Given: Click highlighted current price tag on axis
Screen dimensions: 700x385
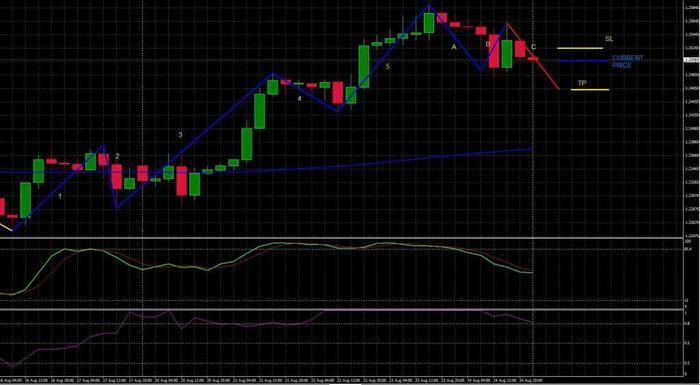Looking at the screenshot, I should (x=692, y=60).
